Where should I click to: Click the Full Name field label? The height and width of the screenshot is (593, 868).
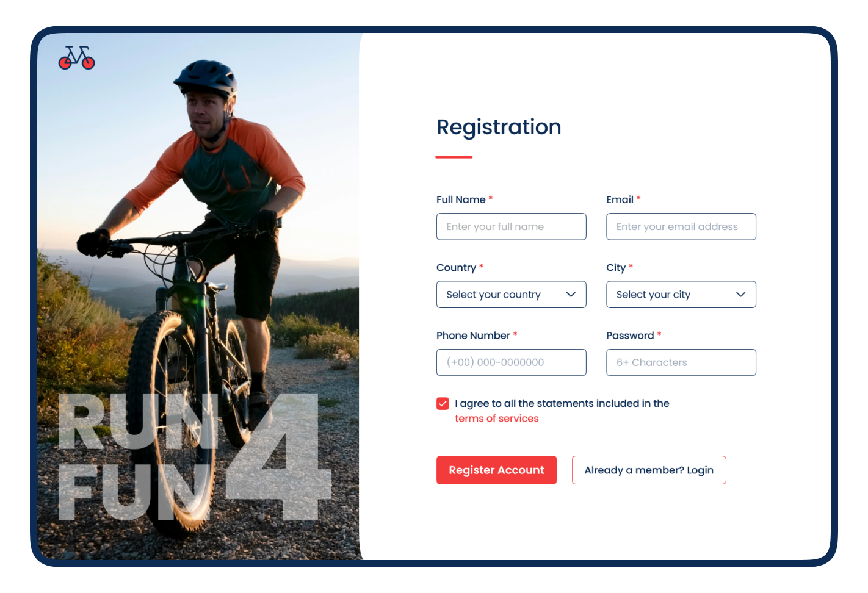pos(461,199)
